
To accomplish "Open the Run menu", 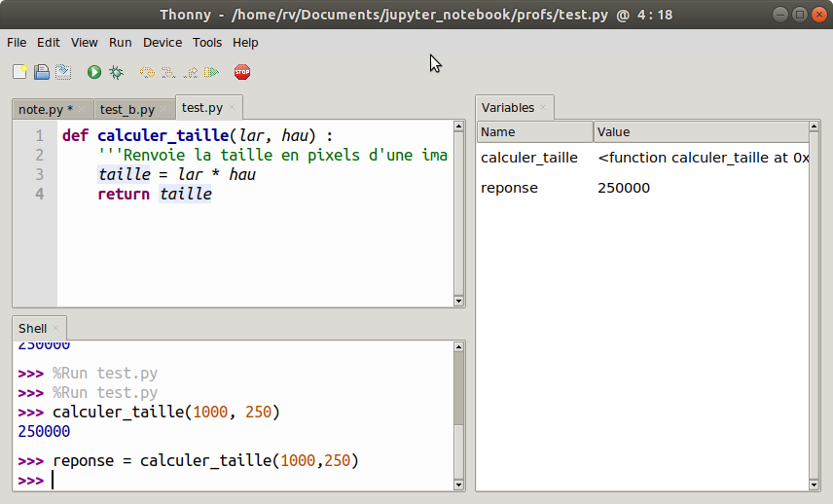I will [x=121, y=43].
